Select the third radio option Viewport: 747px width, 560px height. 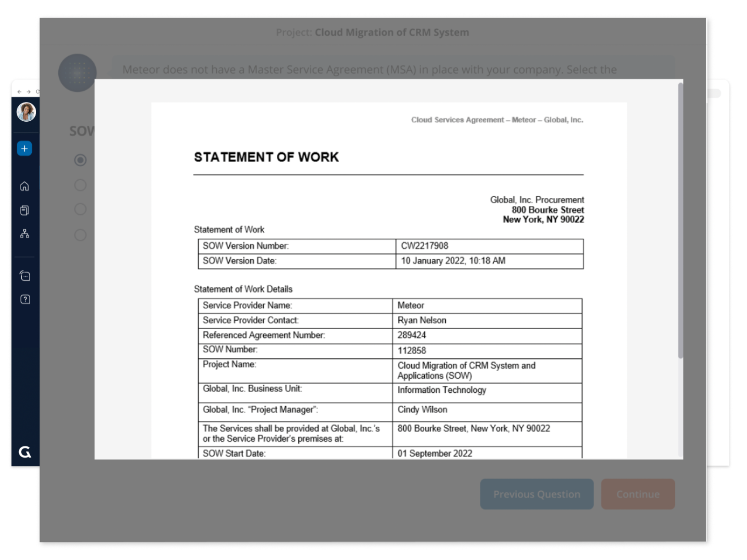[80, 209]
